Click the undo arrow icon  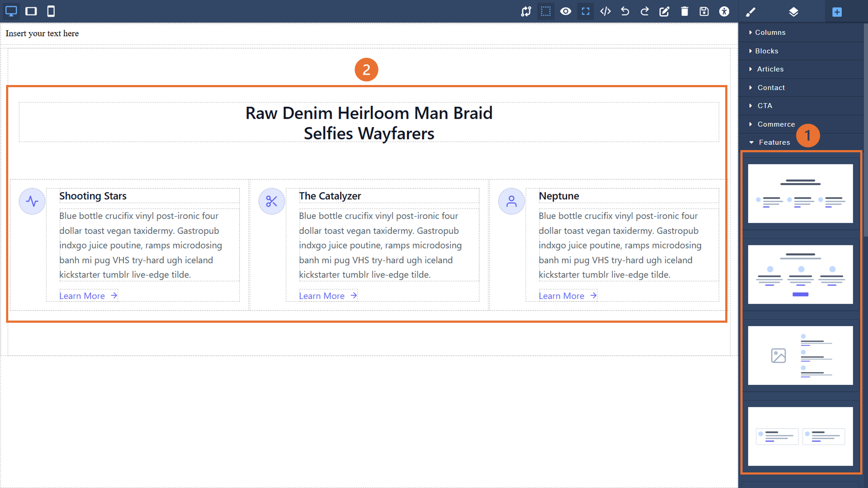pos(625,11)
